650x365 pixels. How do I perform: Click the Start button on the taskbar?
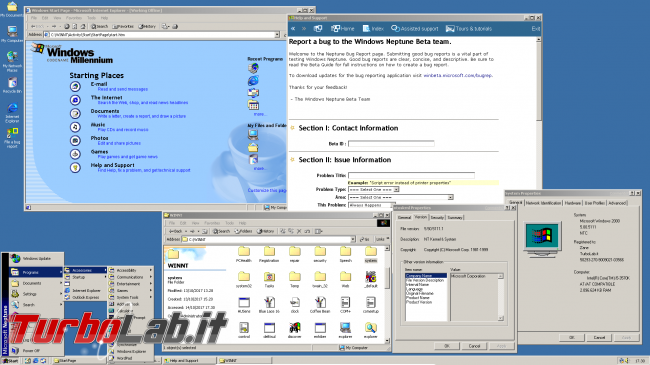coord(11,361)
